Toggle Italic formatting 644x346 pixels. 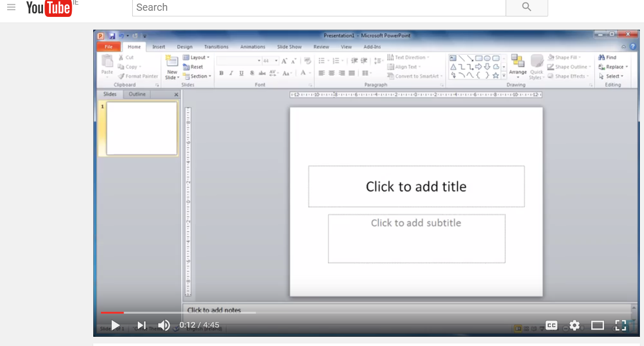click(231, 73)
